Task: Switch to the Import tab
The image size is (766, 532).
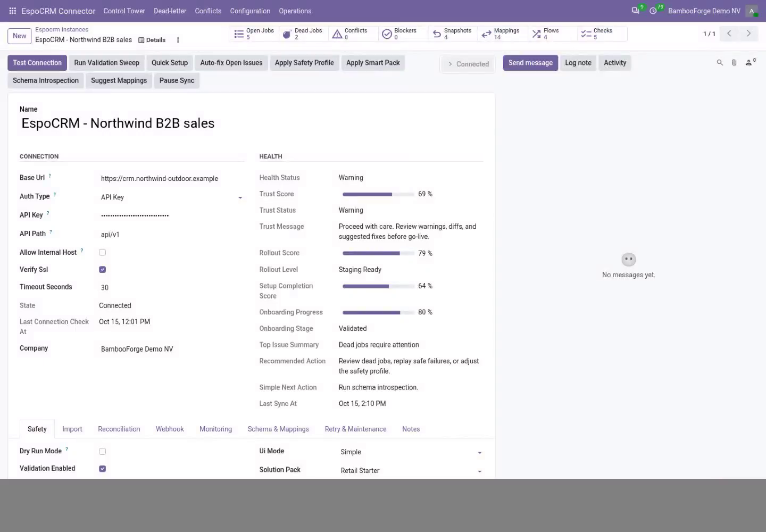Action: (x=72, y=429)
